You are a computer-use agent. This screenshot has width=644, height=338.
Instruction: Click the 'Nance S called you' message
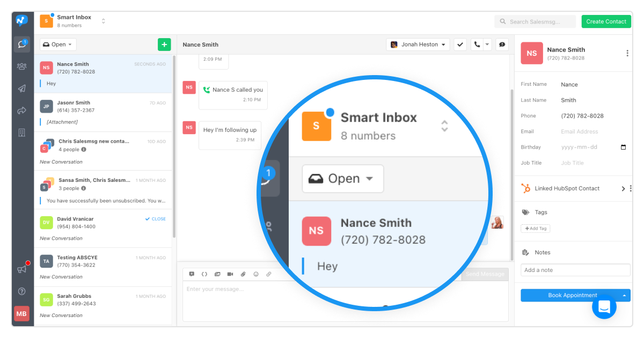[x=233, y=95]
